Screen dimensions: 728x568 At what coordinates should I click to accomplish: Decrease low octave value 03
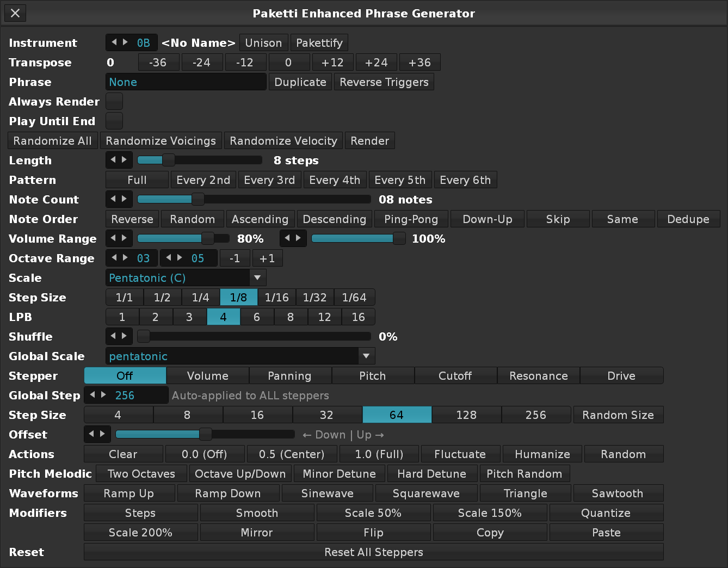pos(114,258)
